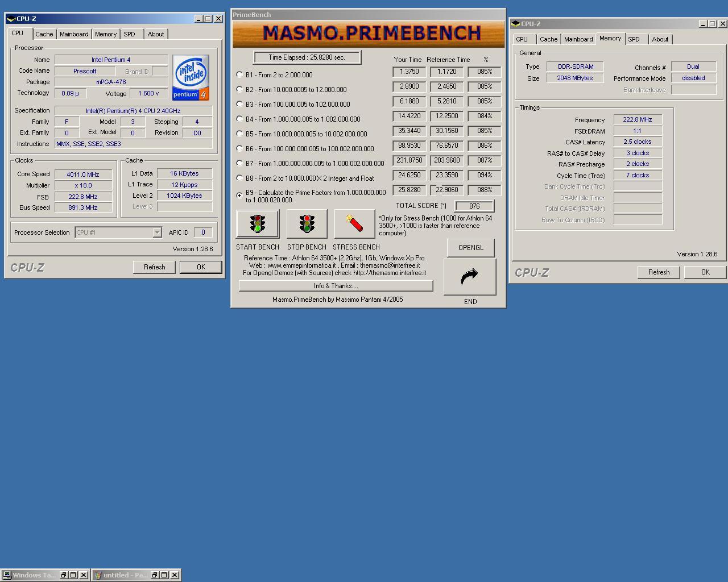
Task: Click the Voltage value 1.600 v
Action: click(x=148, y=93)
